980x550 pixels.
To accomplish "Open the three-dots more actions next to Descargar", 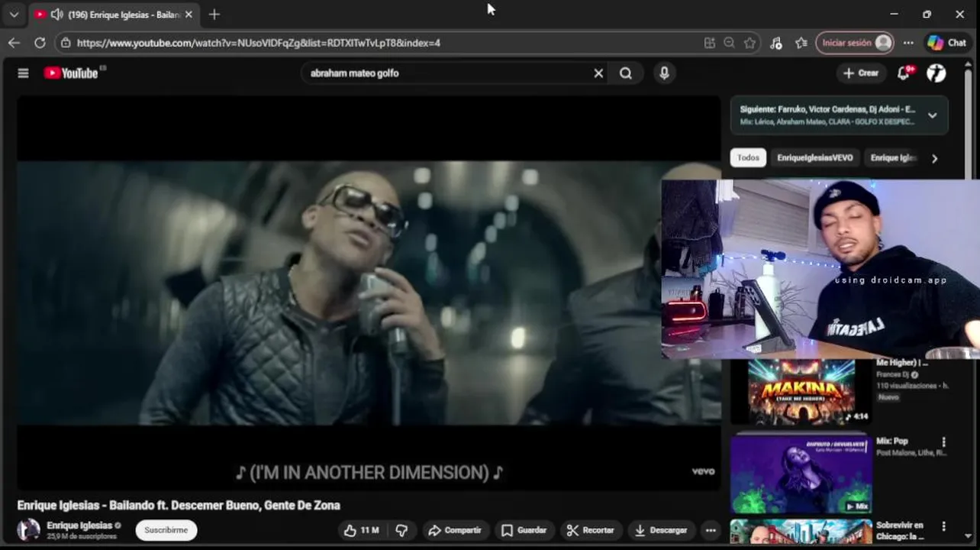I will pyautogui.click(x=711, y=530).
